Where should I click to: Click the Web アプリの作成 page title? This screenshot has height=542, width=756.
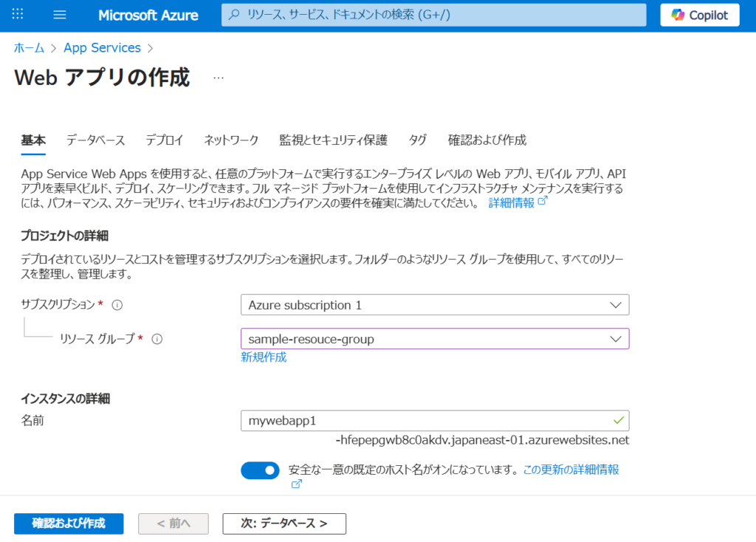pos(102,78)
